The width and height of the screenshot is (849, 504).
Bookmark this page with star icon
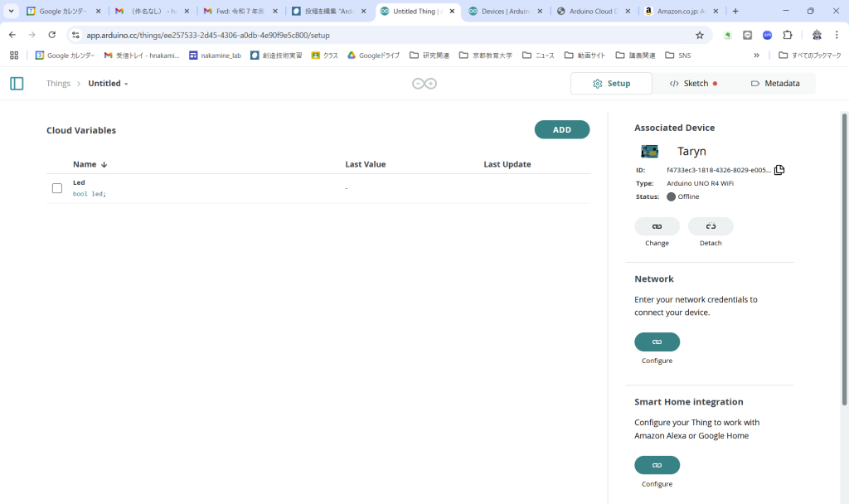tap(699, 36)
